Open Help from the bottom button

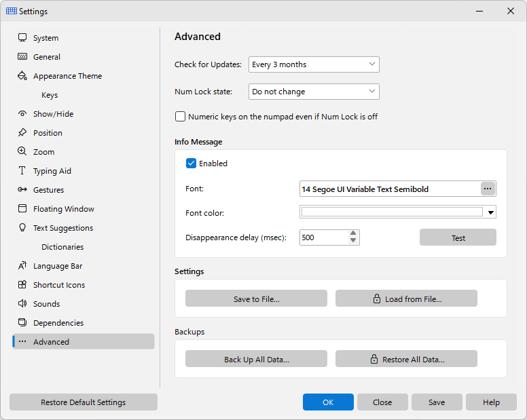(491, 402)
